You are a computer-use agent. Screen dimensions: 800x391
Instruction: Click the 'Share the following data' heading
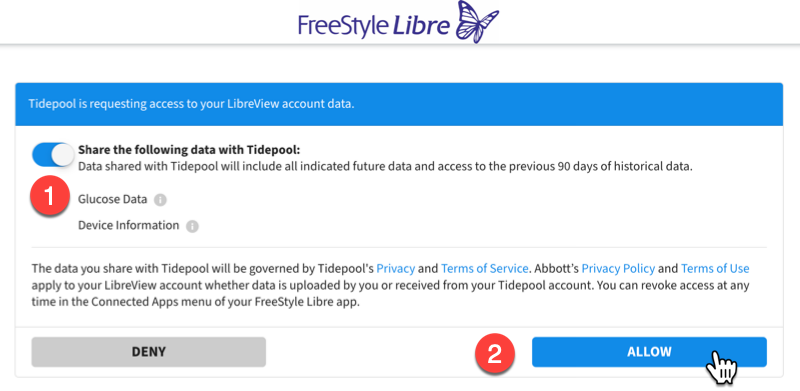tap(189, 151)
